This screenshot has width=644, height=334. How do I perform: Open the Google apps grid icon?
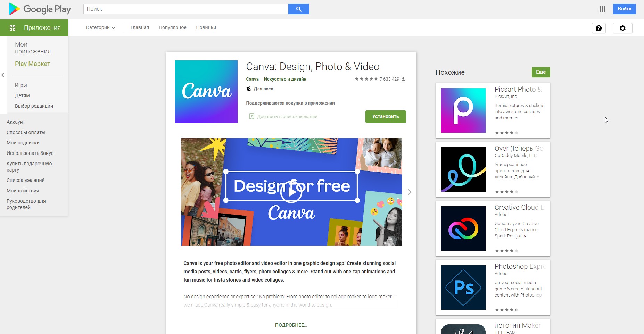click(603, 9)
